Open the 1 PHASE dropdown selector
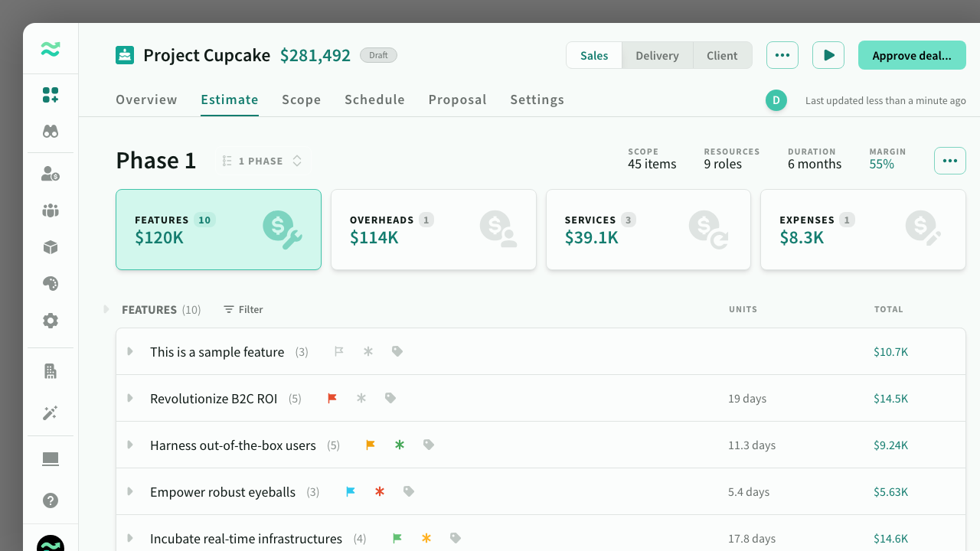The width and height of the screenshot is (980, 551). [x=261, y=161]
